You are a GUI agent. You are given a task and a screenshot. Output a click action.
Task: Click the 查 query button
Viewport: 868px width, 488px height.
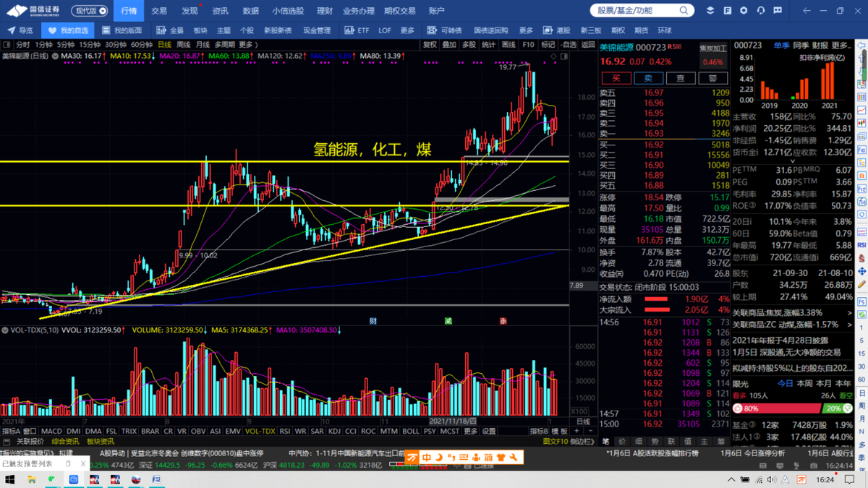point(681,78)
